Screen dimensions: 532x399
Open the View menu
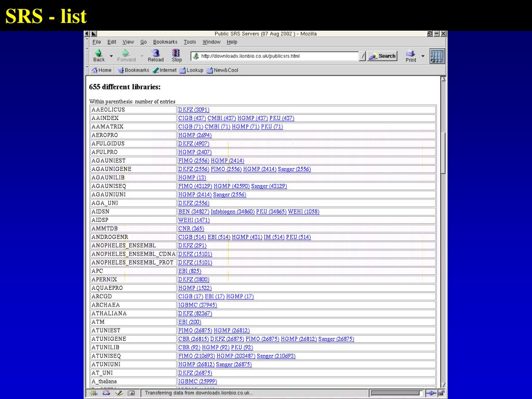[128, 42]
